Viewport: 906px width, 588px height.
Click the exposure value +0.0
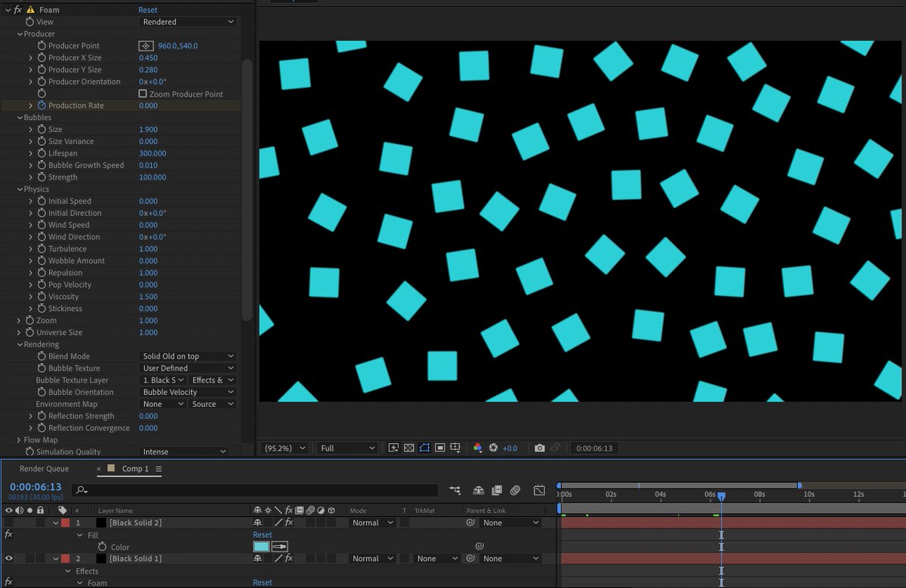[510, 448]
